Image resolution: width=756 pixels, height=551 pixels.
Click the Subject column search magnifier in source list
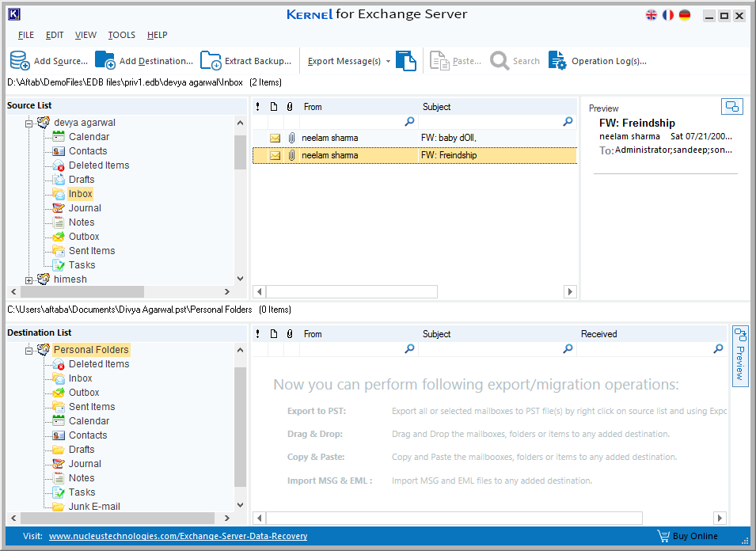coord(568,121)
